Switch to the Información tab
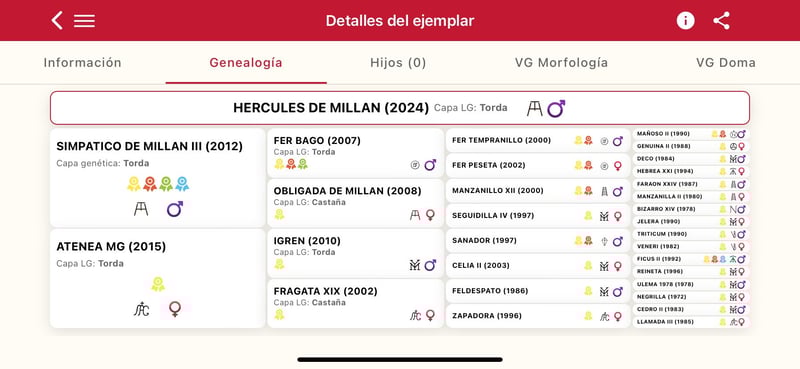The height and width of the screenshot is (369, 800). click(83, 63)
